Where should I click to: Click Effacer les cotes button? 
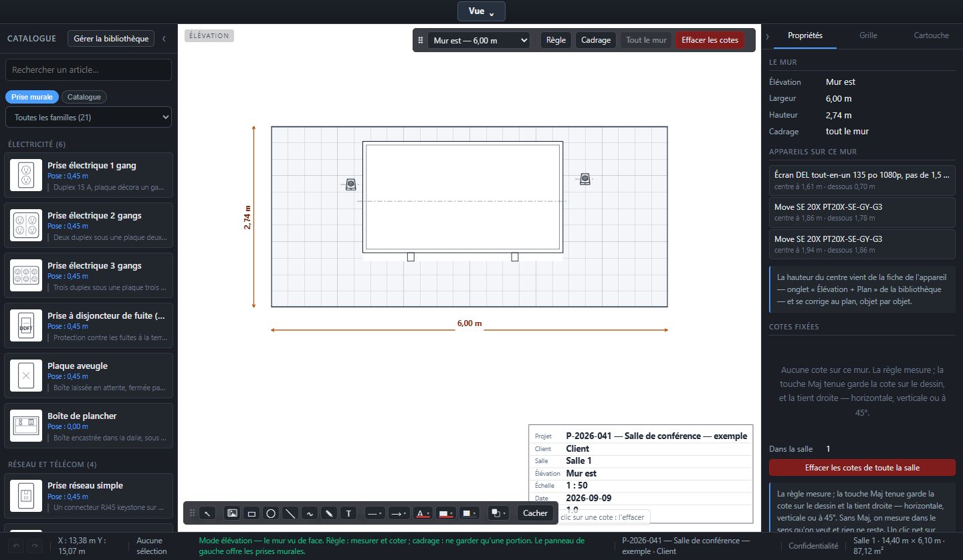tap(710, 40)
